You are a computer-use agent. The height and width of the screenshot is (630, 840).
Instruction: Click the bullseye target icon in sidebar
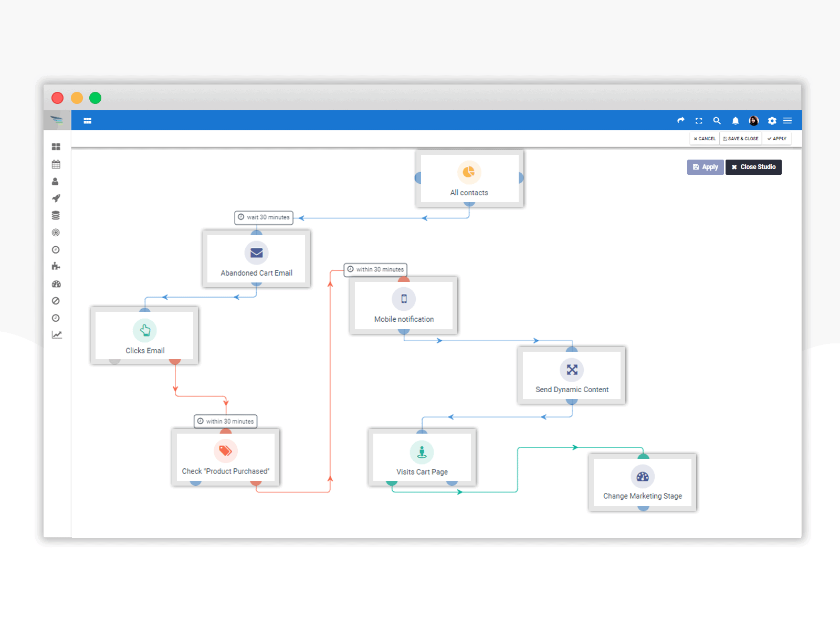(x=56, y=233)
